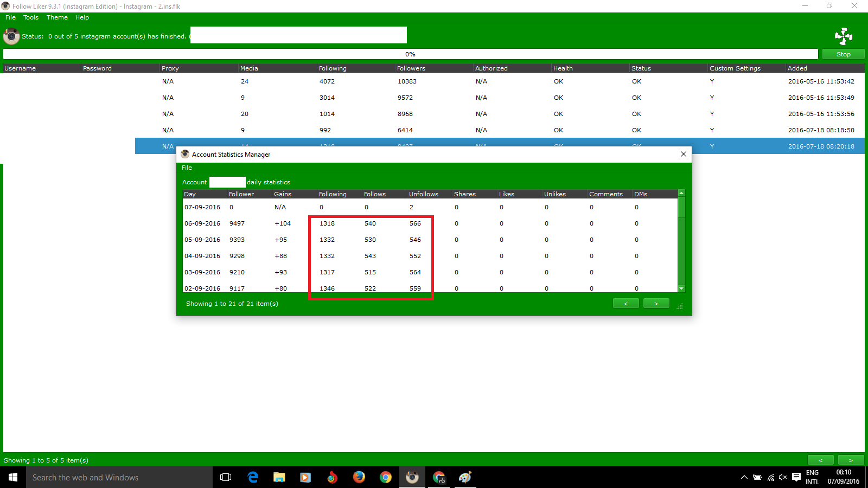
Task: Sort accounts by the Proxy column header
Action: [x=199, y=68]
